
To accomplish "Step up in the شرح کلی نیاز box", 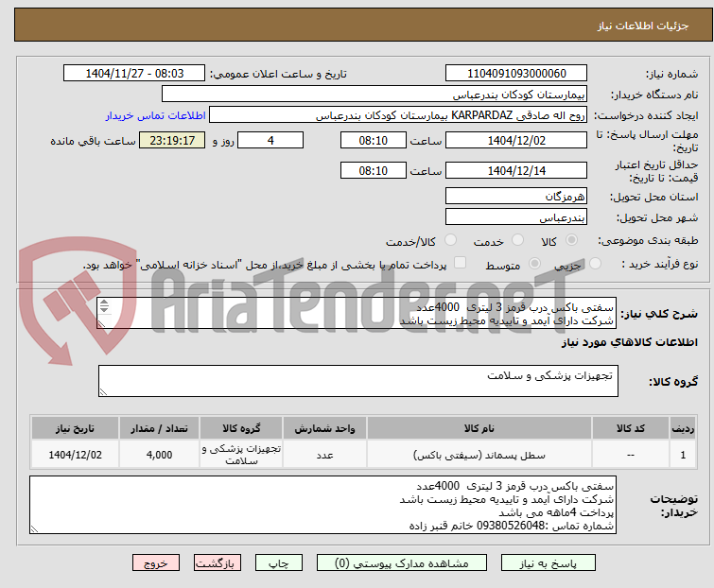I will 104,303.
